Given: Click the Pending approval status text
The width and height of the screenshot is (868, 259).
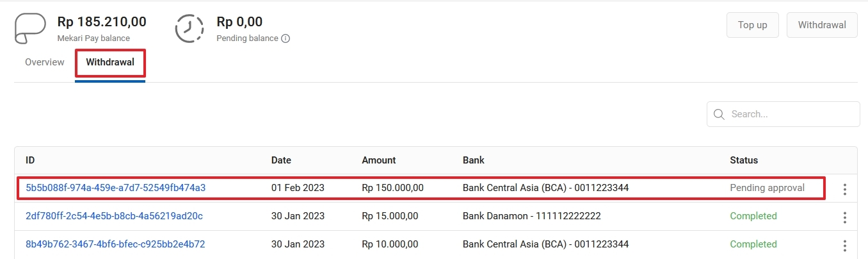Looking at the screenshot, I should point(768,188).
